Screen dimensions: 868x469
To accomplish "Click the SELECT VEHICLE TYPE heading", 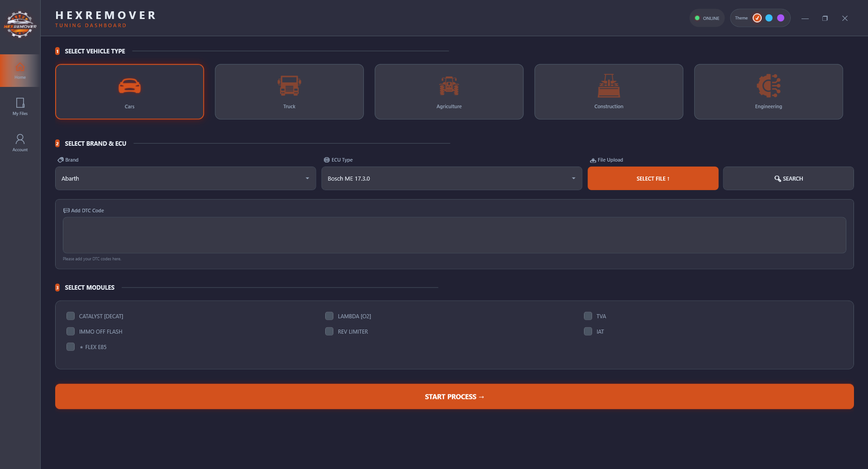I will pos(95,51).
